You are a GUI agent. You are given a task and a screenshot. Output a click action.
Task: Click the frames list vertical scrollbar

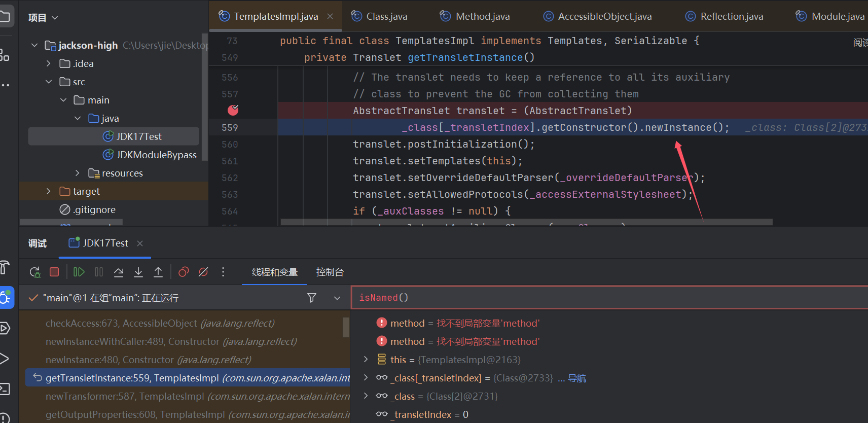point(346,327)
